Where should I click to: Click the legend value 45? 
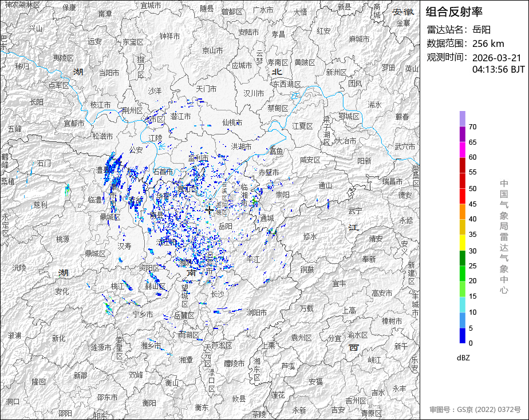coord(473,204)
